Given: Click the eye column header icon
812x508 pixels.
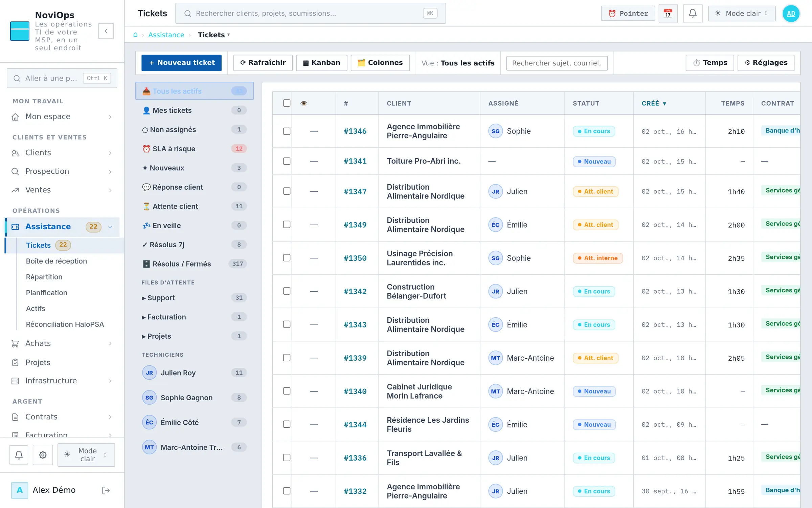Looking at the screenshot, I should (x=304, y=103).
